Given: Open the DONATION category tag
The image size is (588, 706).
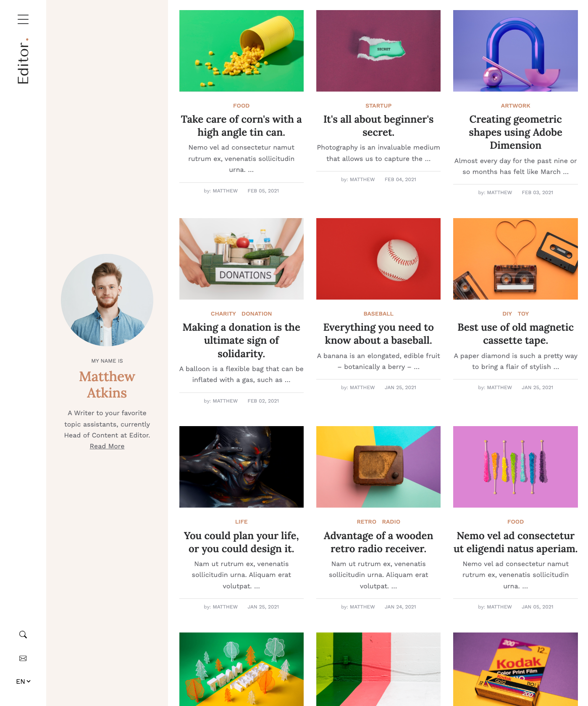Looking at the screenshot, I should 257,314.
